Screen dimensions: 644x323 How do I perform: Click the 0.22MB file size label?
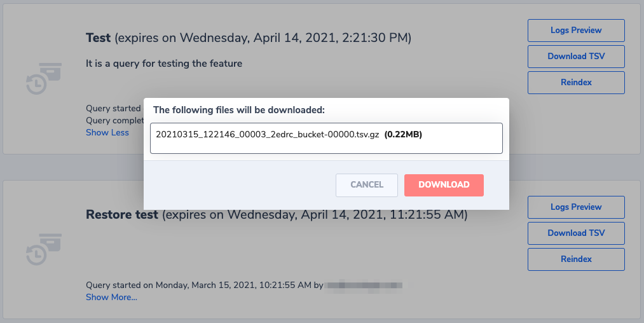(403, 134)
